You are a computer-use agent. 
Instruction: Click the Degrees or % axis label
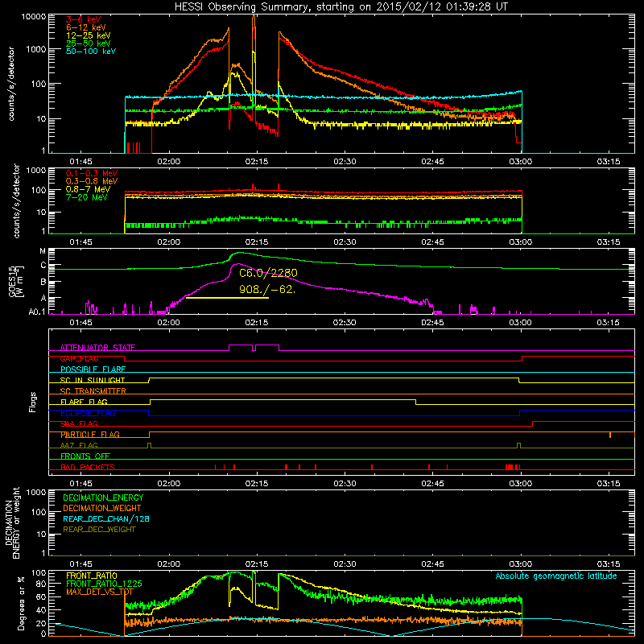point(21,603)
